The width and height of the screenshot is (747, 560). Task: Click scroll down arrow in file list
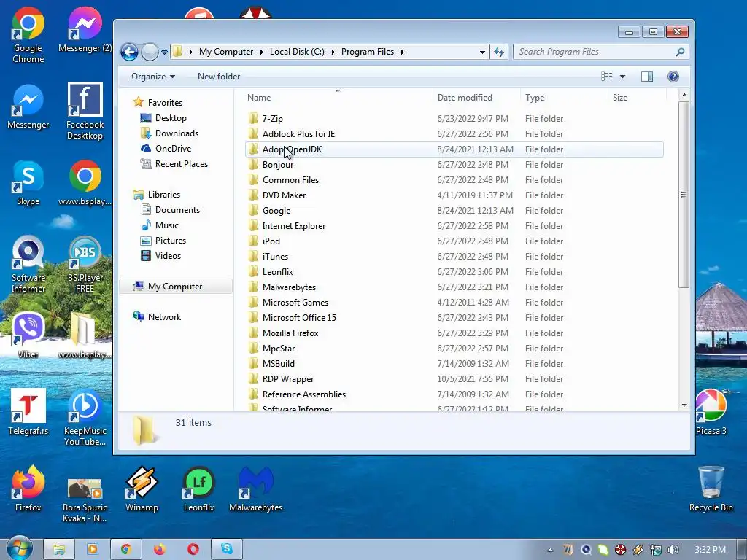684,405
